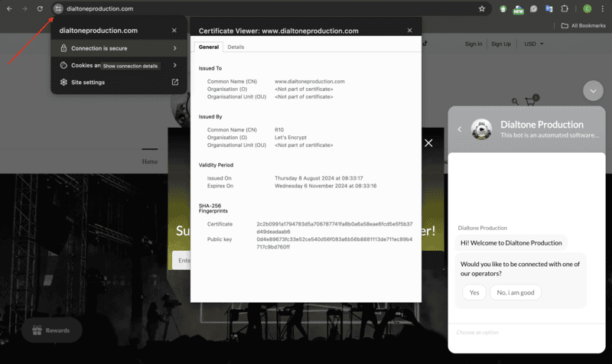
Task: Click the website search magnifier icon
Action: pyautogui.click(x=515, y=102)
